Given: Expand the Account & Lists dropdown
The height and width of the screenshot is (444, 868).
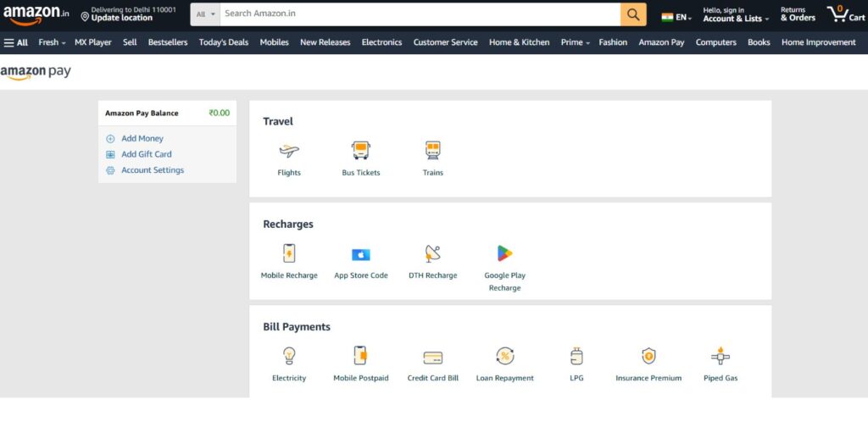Looking at the screenshot, I should pyautogui.click(x=736, y=19).
